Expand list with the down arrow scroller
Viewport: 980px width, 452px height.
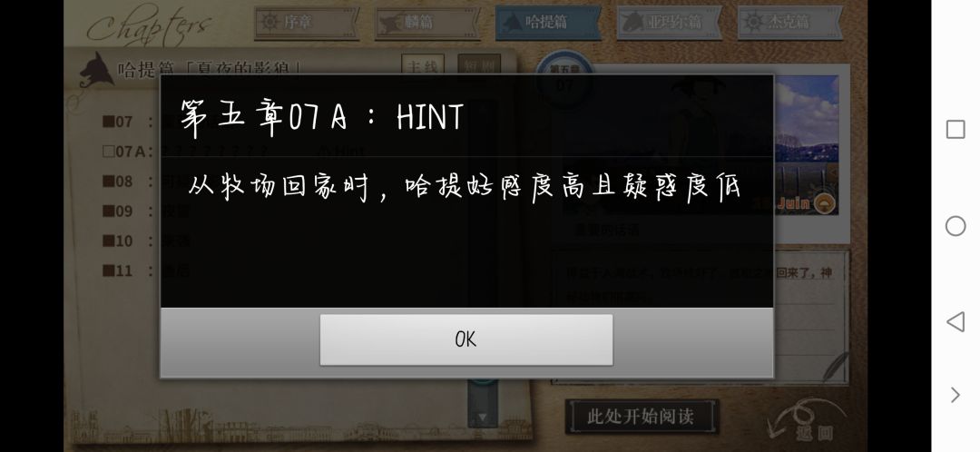pyautogui.click(x=482, y=415)
